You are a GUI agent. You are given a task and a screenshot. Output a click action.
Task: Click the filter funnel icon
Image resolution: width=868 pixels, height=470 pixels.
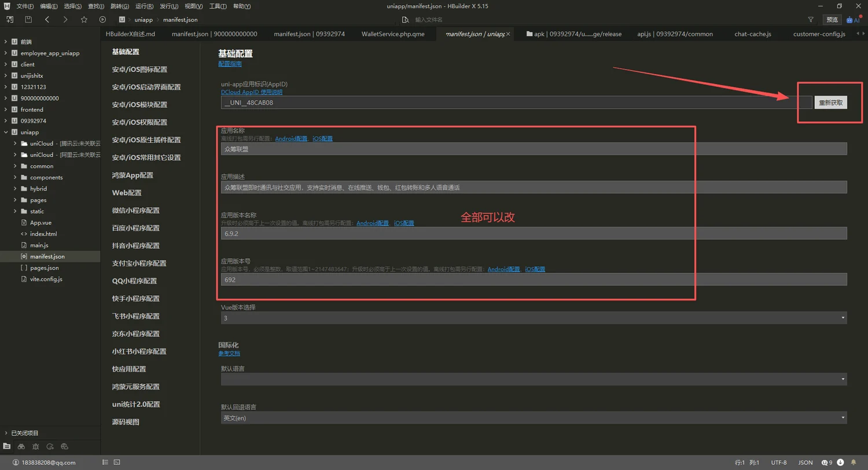[811, 20]
